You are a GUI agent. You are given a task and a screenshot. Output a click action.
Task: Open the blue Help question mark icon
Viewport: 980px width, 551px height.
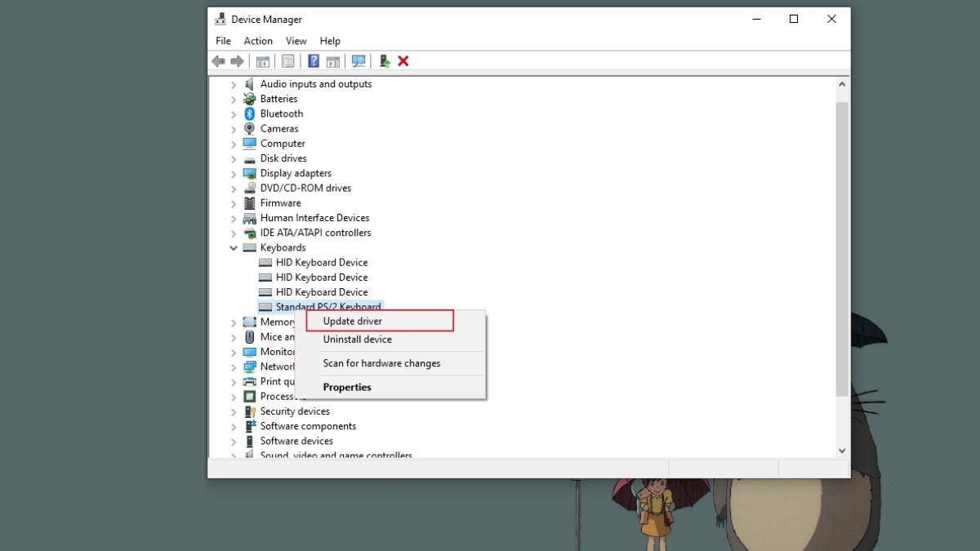pos(313,61)
